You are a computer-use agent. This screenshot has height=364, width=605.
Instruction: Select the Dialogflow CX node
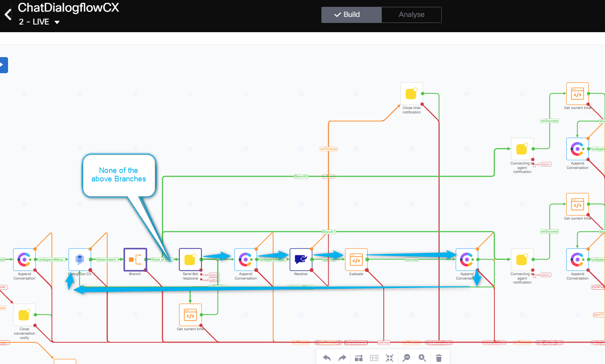80,259
